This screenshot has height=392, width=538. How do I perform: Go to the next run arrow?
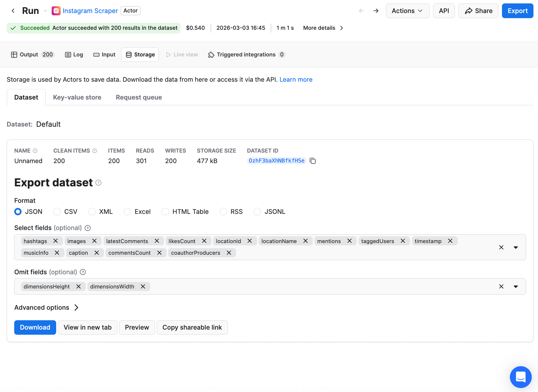click(376, 11)
